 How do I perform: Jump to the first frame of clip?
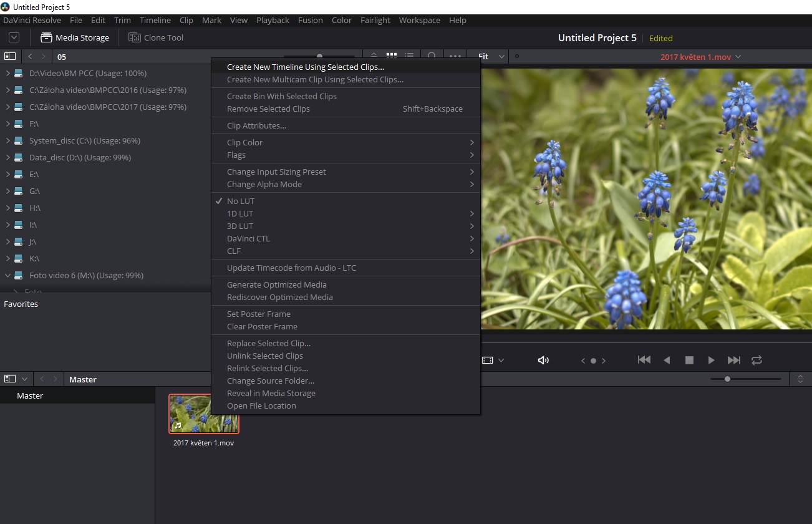point(644,360)
